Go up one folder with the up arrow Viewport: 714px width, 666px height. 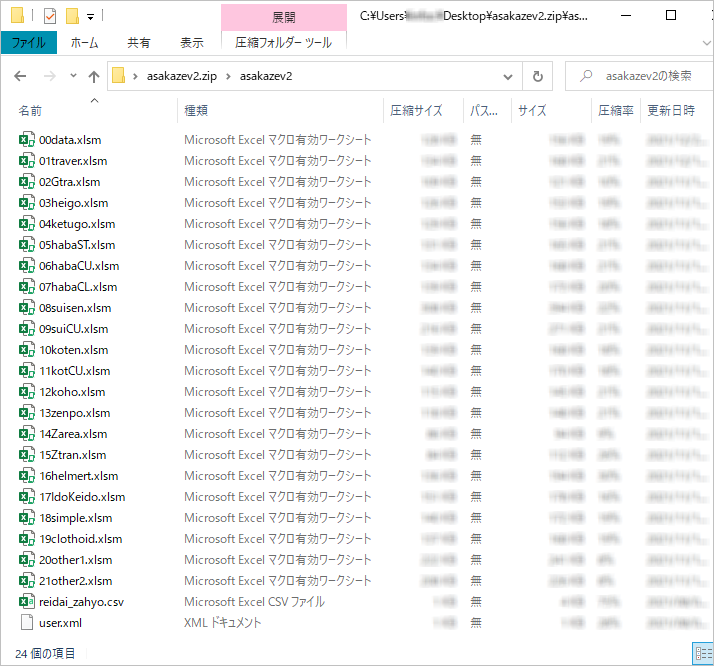(x=94, y=76)
